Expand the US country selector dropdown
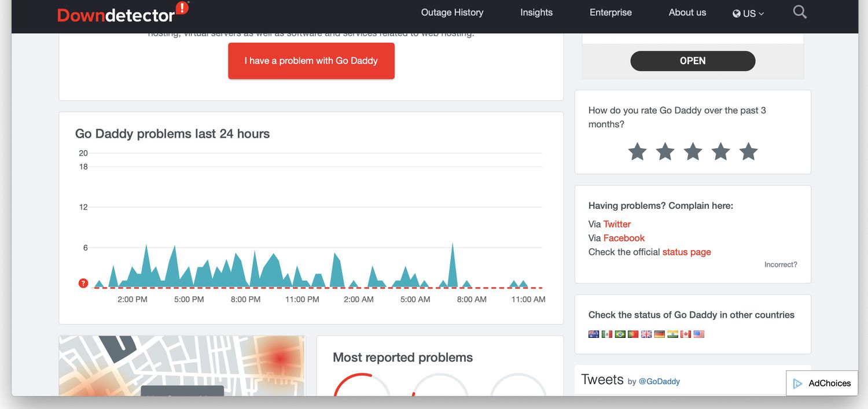This screenshot has width=868, height=409. click(x=748, y=13)
